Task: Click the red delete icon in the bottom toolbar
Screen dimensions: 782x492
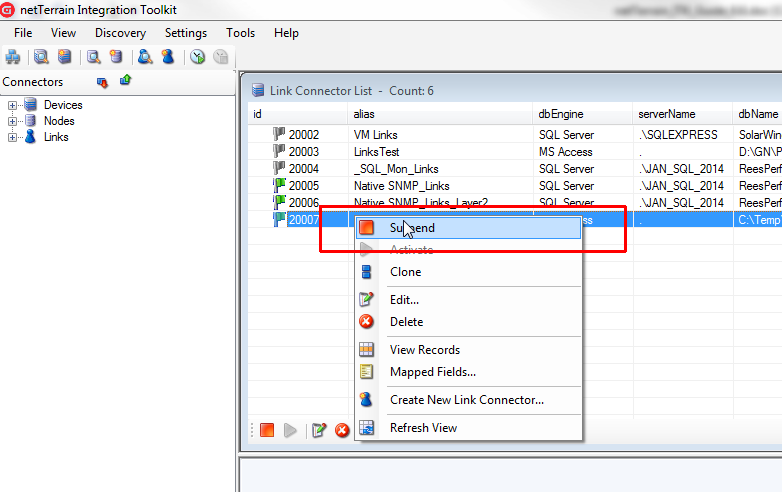Action: 342,430
